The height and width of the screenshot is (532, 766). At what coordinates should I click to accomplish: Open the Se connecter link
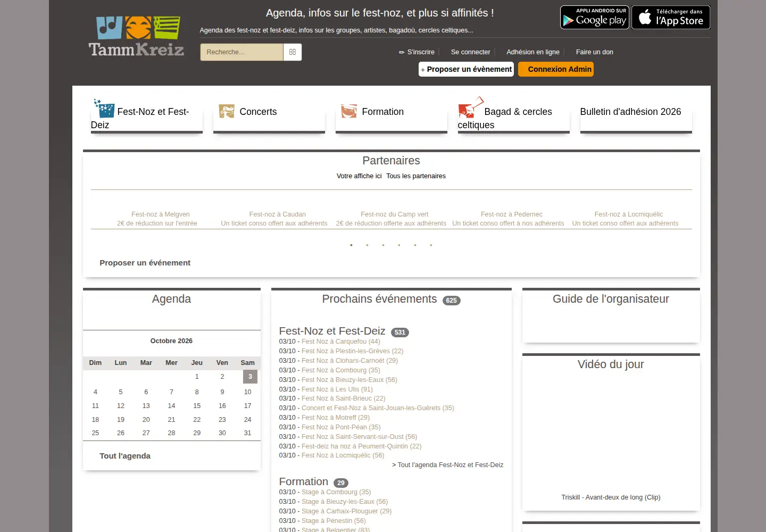pyautogui.click(x=470, y=52)
